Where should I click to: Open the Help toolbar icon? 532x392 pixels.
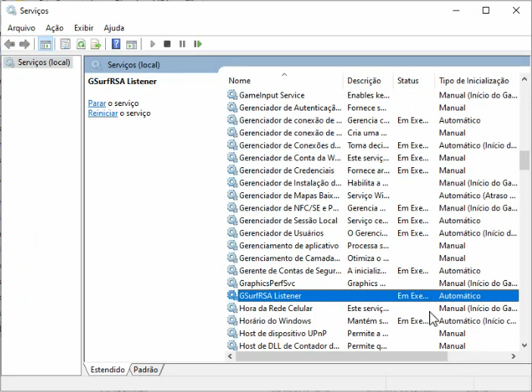click(116, 44)
